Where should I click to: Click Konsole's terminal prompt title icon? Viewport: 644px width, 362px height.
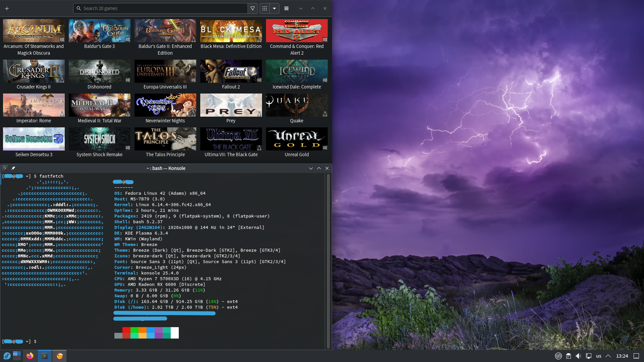click(5, 168)
